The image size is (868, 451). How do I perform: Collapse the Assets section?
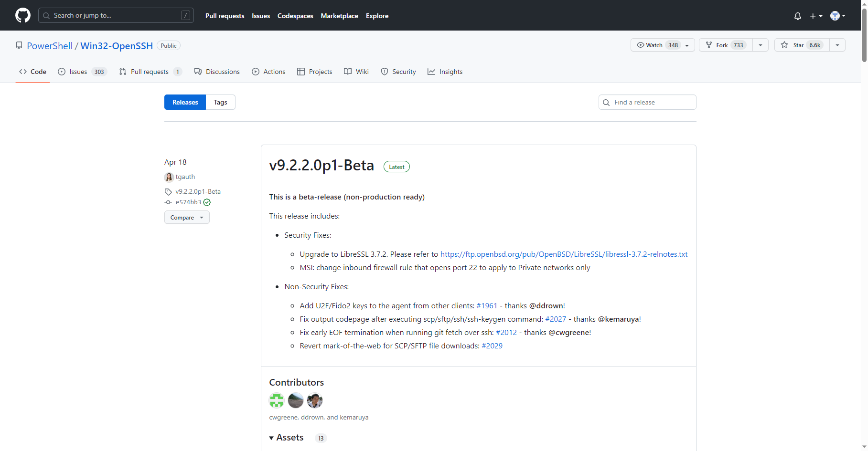coord(286,438)
